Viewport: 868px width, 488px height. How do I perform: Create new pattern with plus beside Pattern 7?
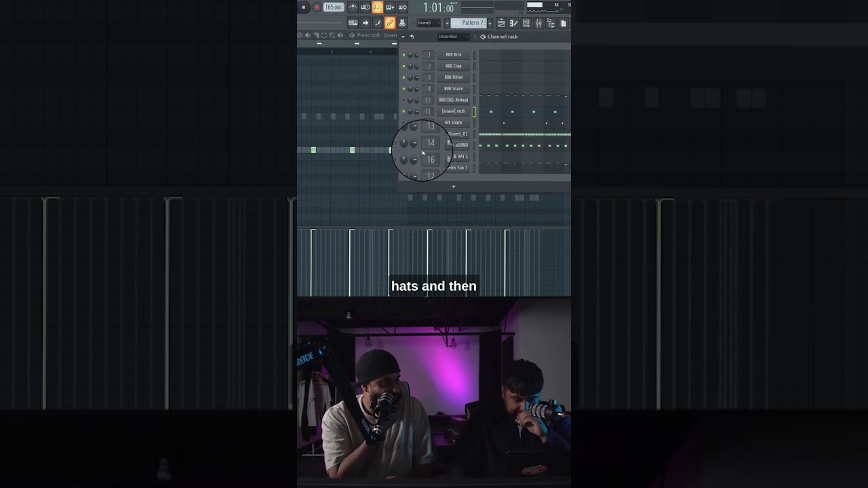click(490, 23)
